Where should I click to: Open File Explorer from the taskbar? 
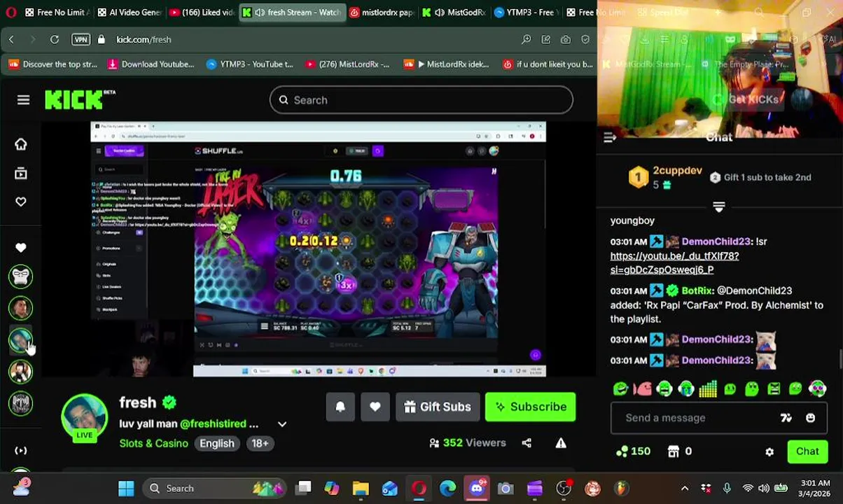click(361, 488)
